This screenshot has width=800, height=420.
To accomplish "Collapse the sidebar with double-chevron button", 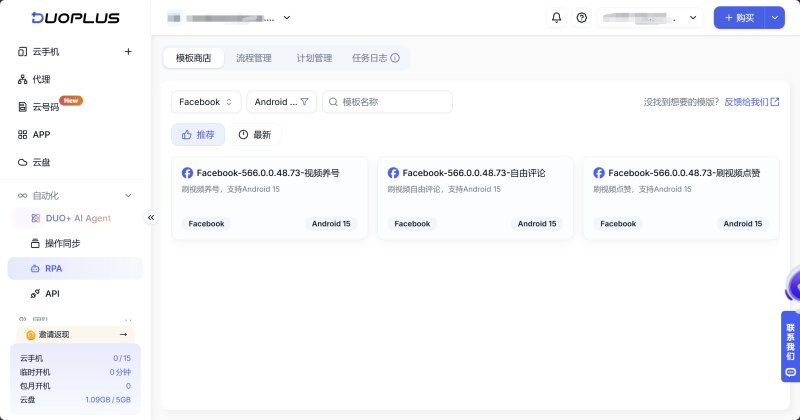I will pyautogui.click(x=151, y=218).
